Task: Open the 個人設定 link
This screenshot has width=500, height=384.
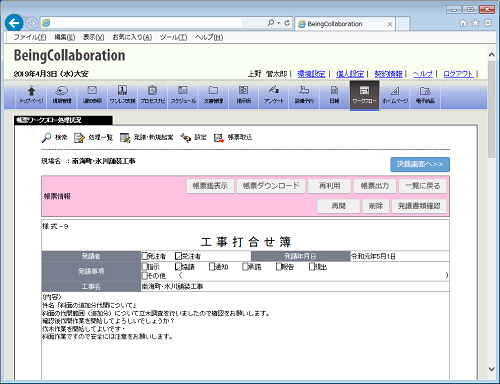Action: (x=350, y=74)
